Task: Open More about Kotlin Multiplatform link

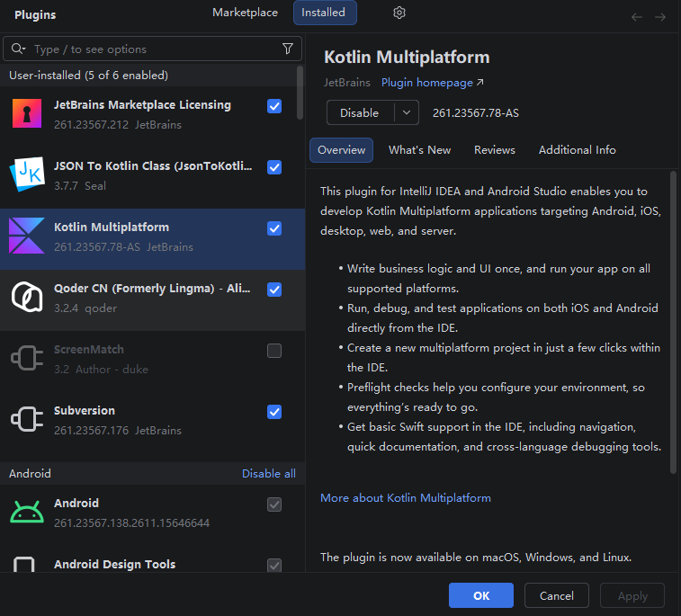Action: tap(406, 498)
